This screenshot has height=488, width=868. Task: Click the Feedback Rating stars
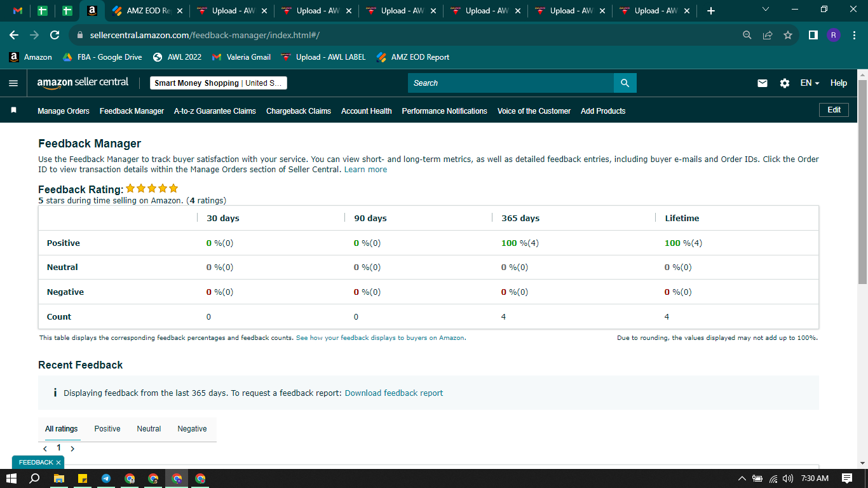click(152, 189)
